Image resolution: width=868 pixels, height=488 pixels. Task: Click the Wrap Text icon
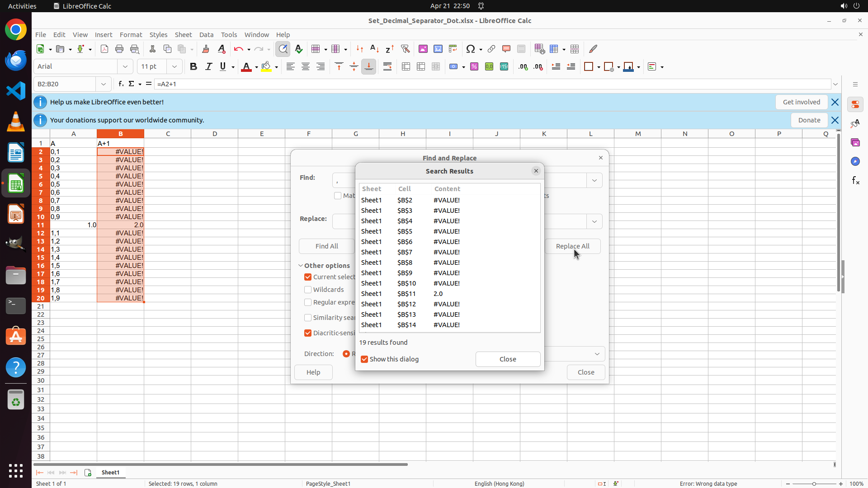[x=387, y=67]
